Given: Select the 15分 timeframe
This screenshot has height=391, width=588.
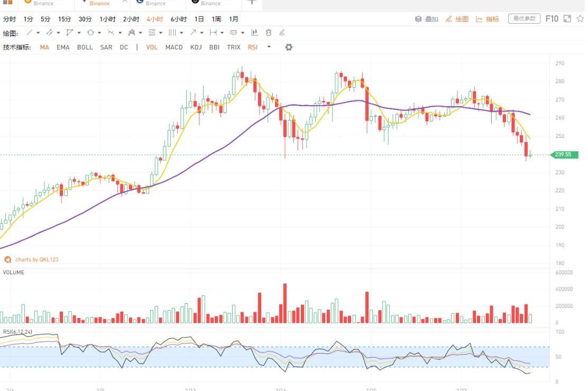Looking at the screenshot, I should coord(65,19).
